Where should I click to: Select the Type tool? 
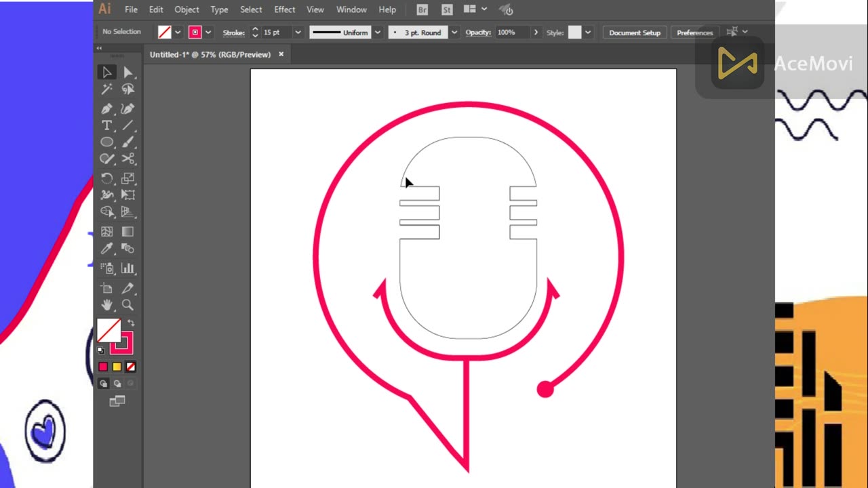pyautogui.click(x=106, y=125)
